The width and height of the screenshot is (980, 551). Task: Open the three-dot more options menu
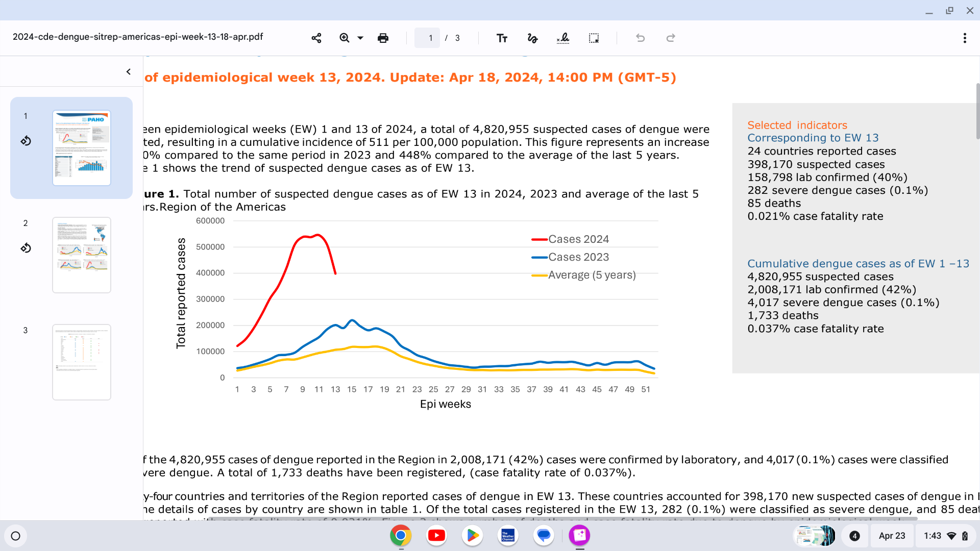tap(964, 38)
